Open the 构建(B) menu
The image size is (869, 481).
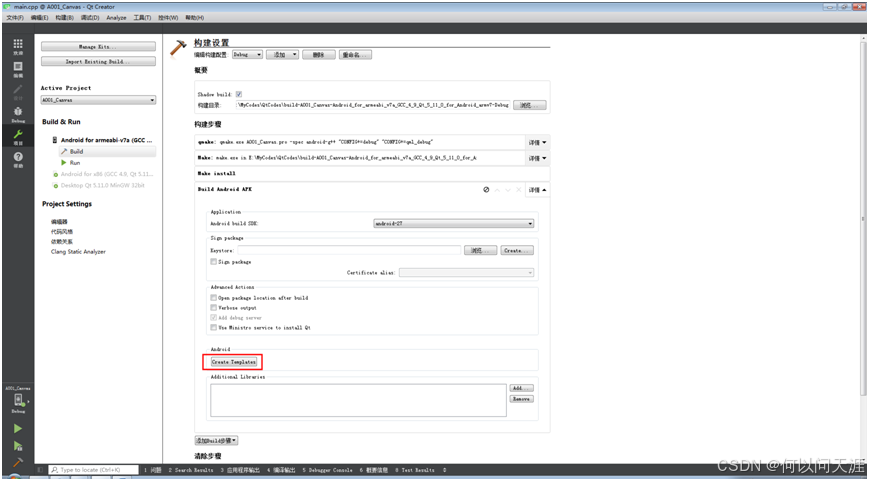[x=64, y=18]
